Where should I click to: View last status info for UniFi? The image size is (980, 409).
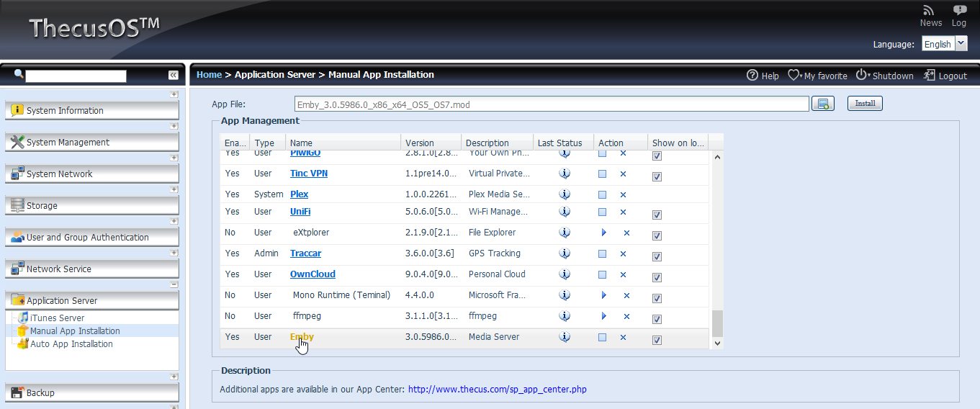tap(565, 212)
